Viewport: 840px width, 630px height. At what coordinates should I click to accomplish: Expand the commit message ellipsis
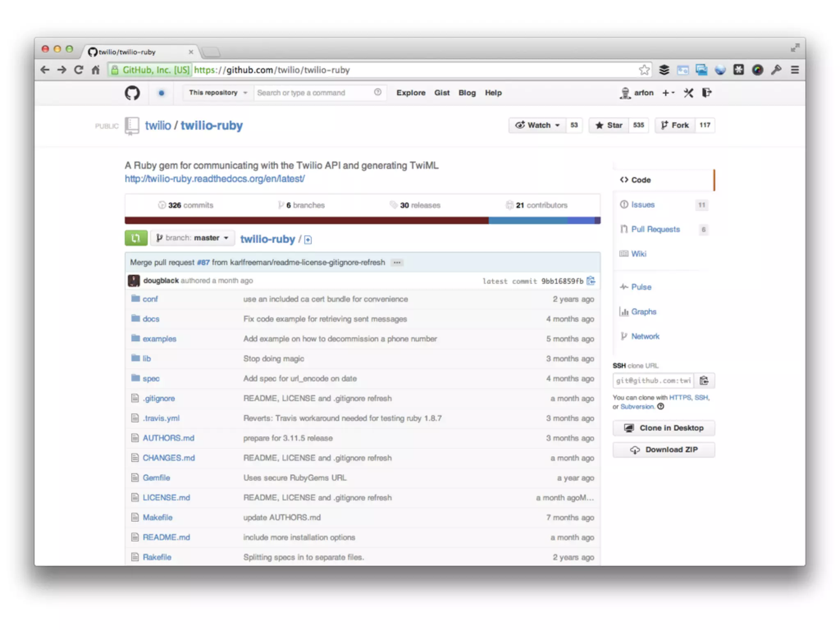(397, 262)
